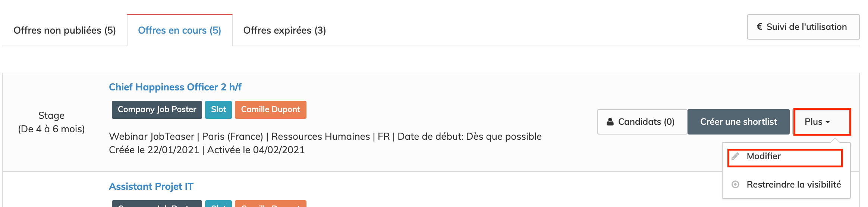Select Restreindre la visibilité menu entry

(793, 185)
